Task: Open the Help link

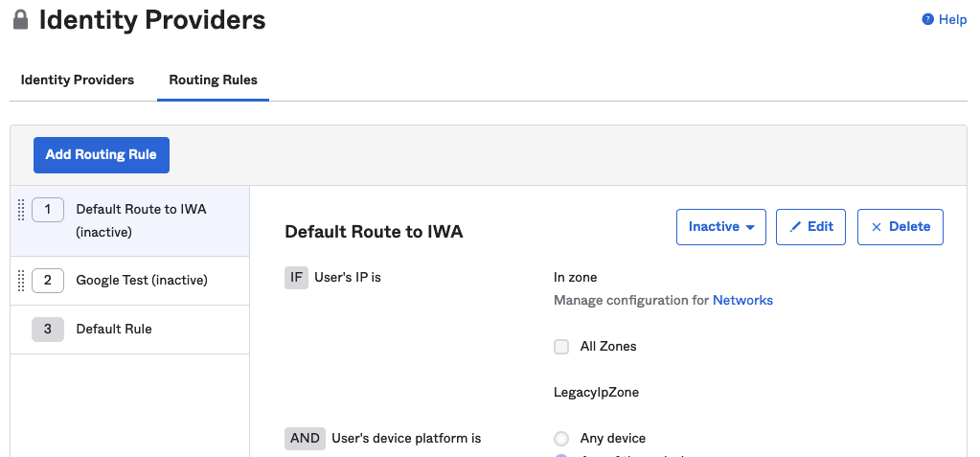Action: (952, 19)
